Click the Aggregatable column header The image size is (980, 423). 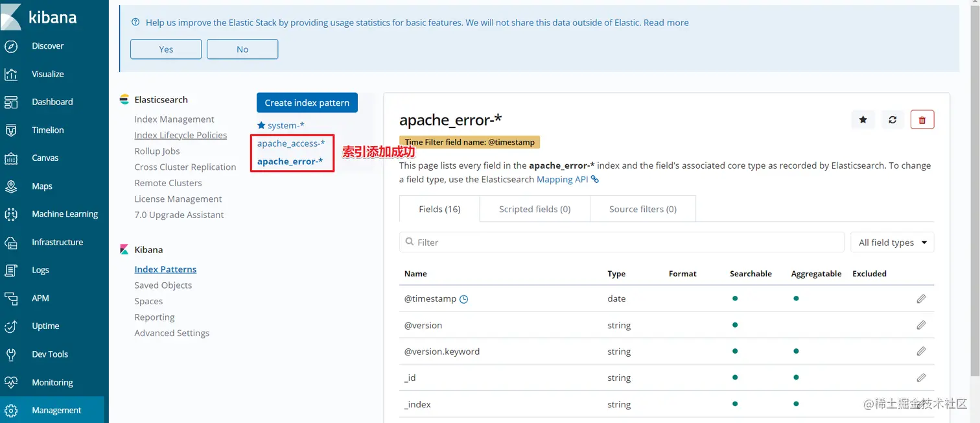816,274
